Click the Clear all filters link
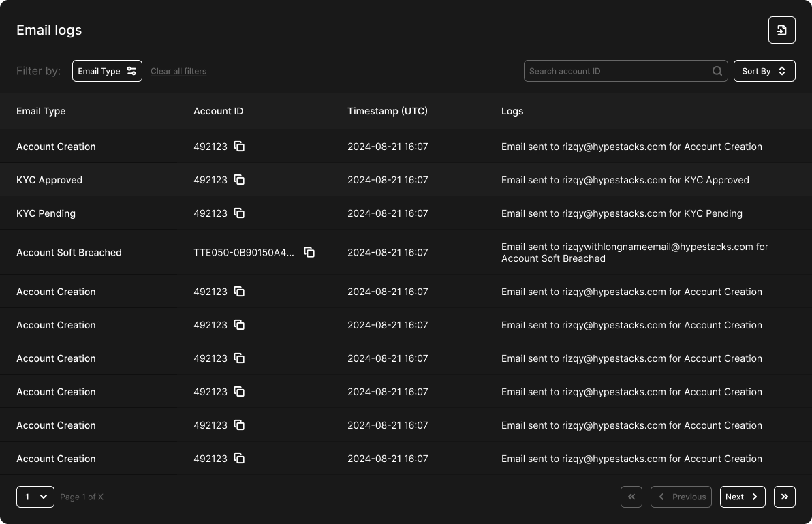 178,71
